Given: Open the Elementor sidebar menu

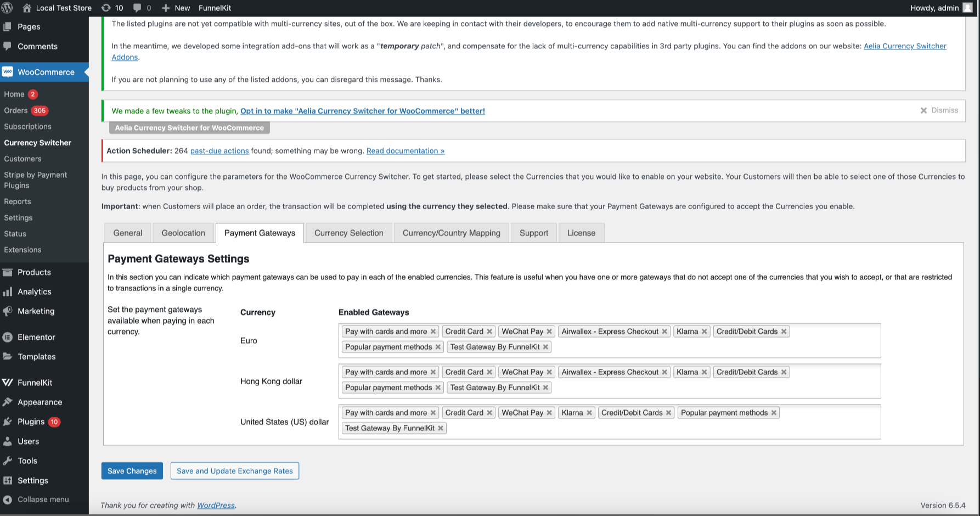Looking at the screenshot, I should 36,337.
